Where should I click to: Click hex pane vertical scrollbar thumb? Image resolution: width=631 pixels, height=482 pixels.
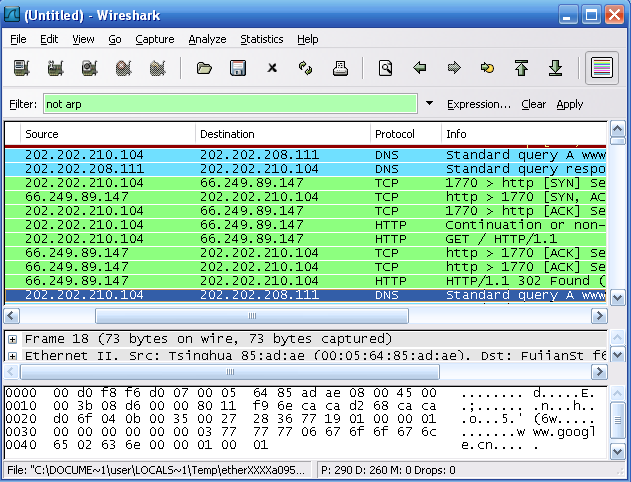tap(618, 420)
